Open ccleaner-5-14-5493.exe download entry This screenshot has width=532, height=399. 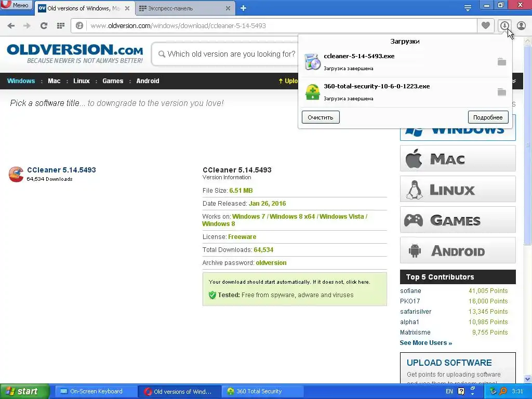[404, 62]
